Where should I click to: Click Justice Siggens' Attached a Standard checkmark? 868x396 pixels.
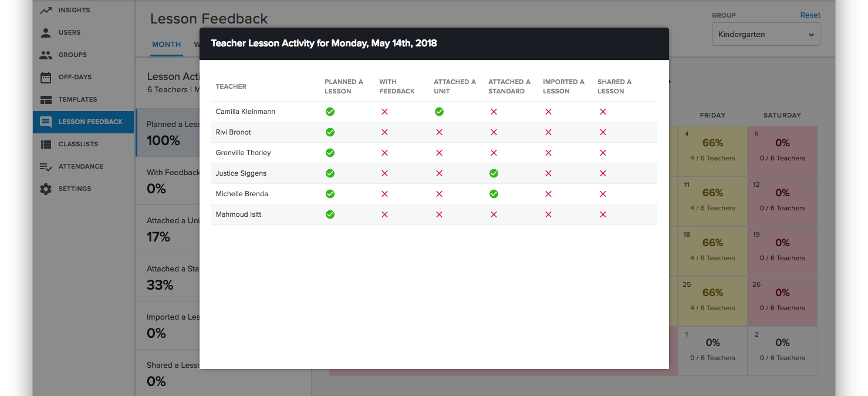click(494, 173)
